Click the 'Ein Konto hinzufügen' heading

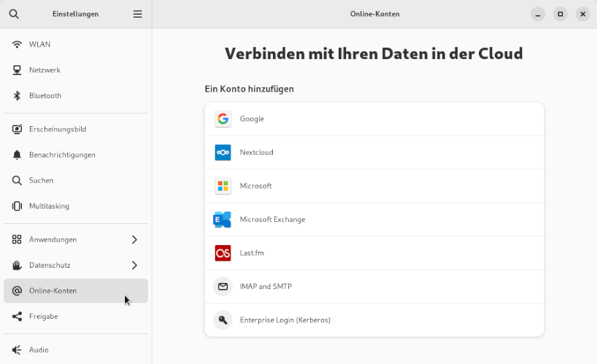pyautogui.click(x=250, y=89)
